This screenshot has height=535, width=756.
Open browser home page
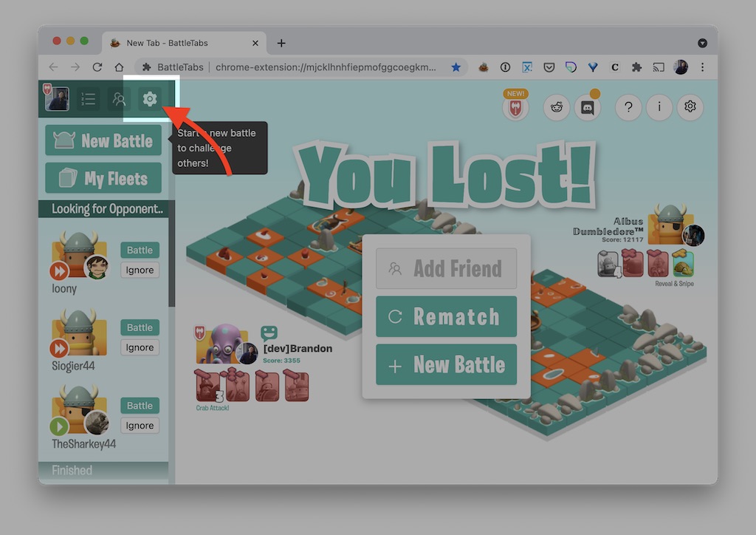tap(119, 67)
